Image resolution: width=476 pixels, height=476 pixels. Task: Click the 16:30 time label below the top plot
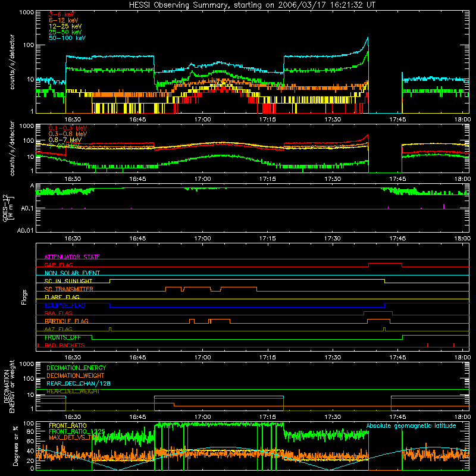(73, 120)
